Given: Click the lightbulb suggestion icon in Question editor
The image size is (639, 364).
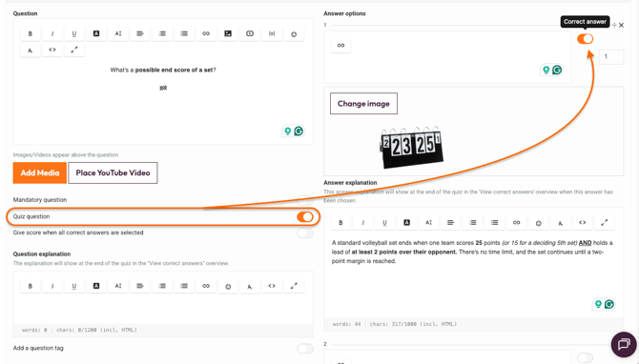Looking at the screenshot, I should (288, 131).
